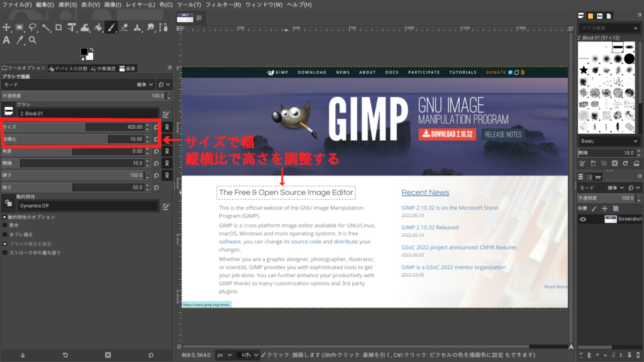Switch to the デバイスの状態 tab
Viewport: 644px width, 362px height.
coord(68,69)
